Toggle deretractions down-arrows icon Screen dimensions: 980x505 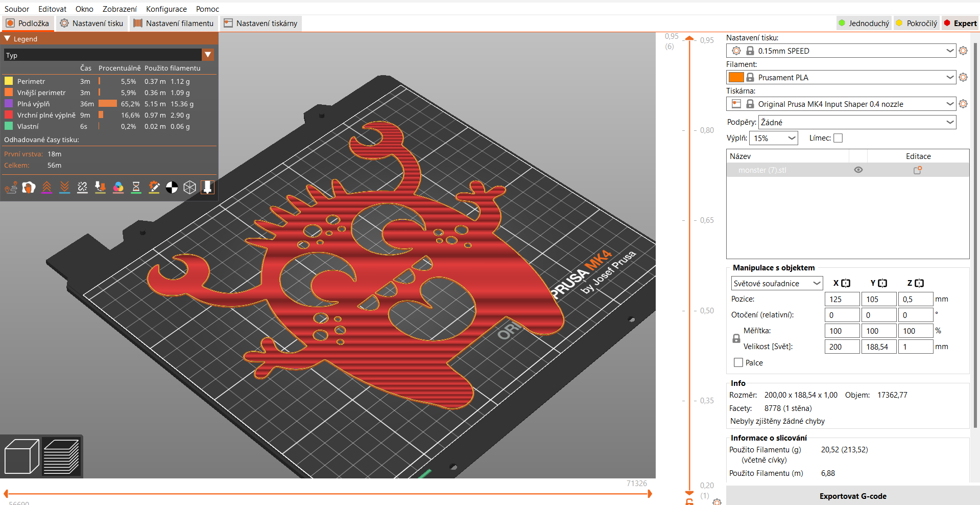(65, 188)
